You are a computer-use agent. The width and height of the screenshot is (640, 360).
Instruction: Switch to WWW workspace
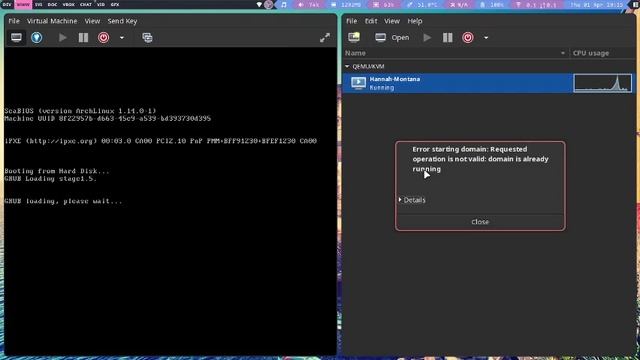point(23,4)
